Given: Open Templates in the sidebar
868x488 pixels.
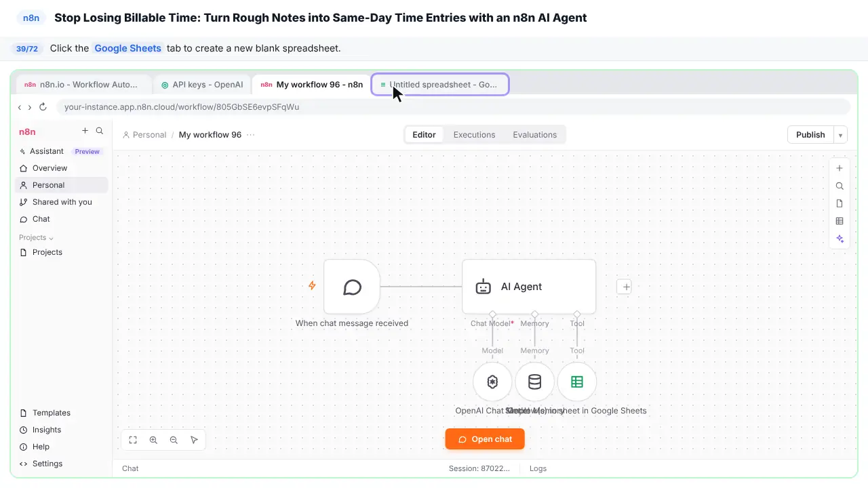Looking at the screenshot, I should pyautogui.click(x=61, y=413).
